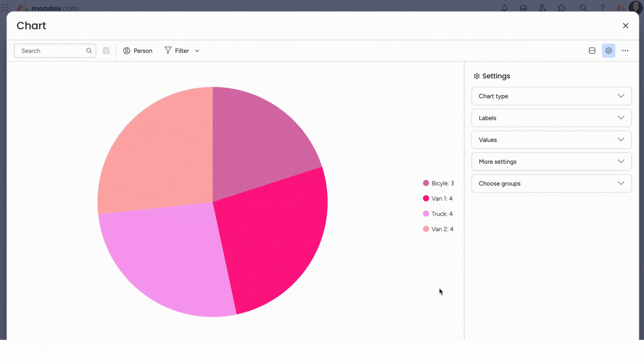644x362 pixels.
Task: Click the split-view layout icon
Action: click(x=592, y=50)
